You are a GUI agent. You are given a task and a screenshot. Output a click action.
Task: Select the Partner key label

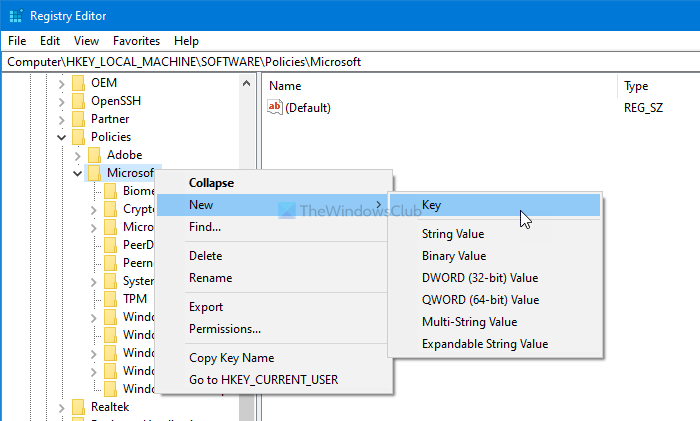coord(110,119)
